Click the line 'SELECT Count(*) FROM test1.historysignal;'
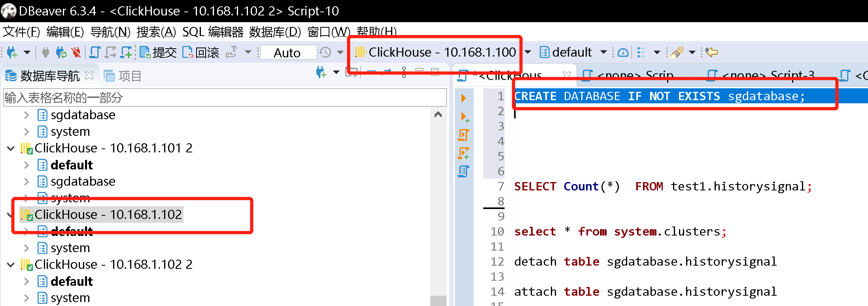The image size is (868, 306). point(663,186)
